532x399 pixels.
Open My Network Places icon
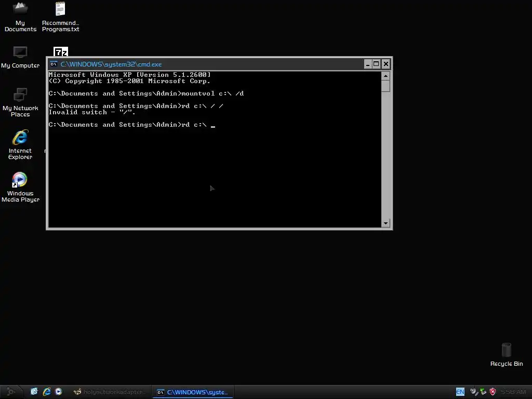click(20, 102)
